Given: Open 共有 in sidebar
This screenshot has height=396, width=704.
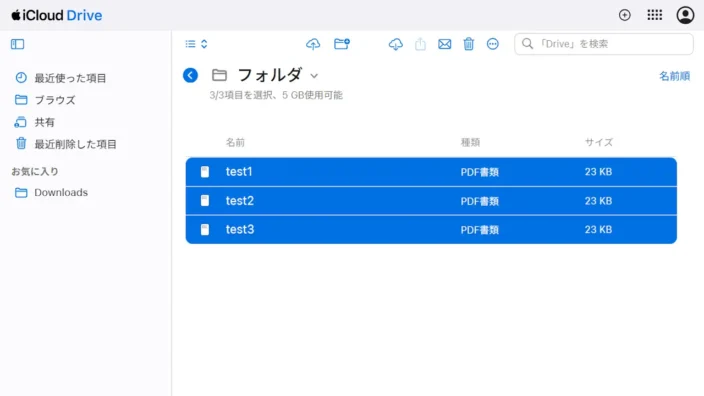Looking at the screenshot, I should (35, 122).
